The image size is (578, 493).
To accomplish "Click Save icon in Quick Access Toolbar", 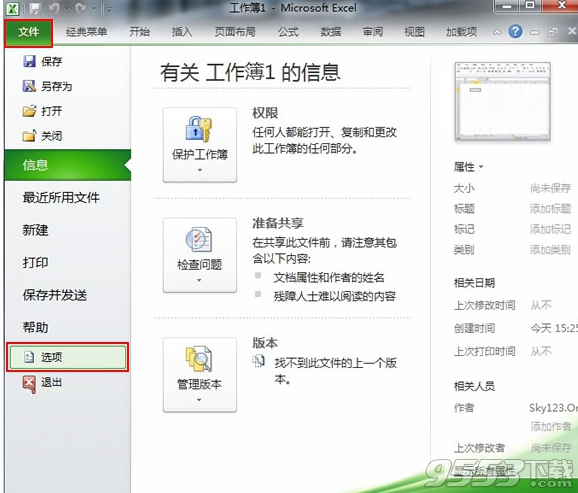I will (35, 8).
